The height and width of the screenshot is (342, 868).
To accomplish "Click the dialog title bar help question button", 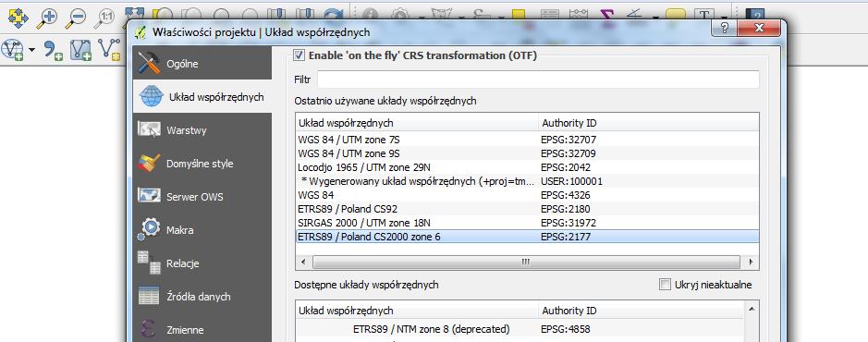I will click(x=724, y=29).
